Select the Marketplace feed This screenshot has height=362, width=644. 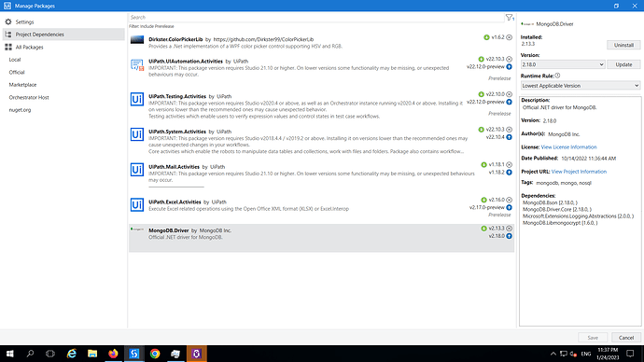pyautogui.click(x=22, y=85)
